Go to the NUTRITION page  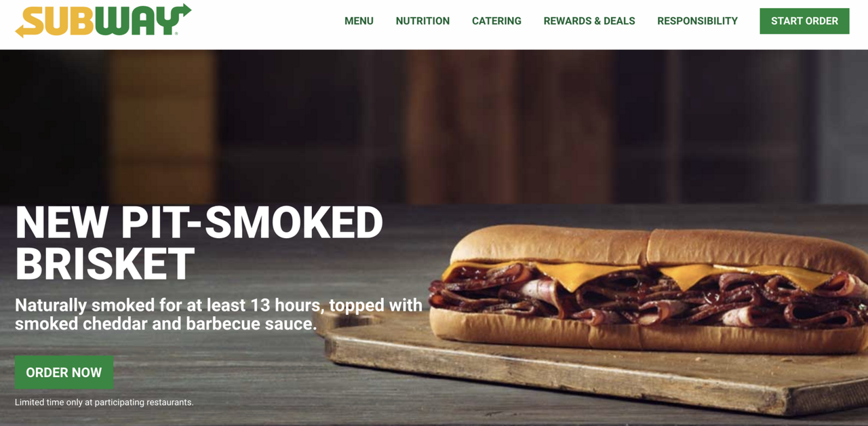pyautogui.click(x=422, y=21)
